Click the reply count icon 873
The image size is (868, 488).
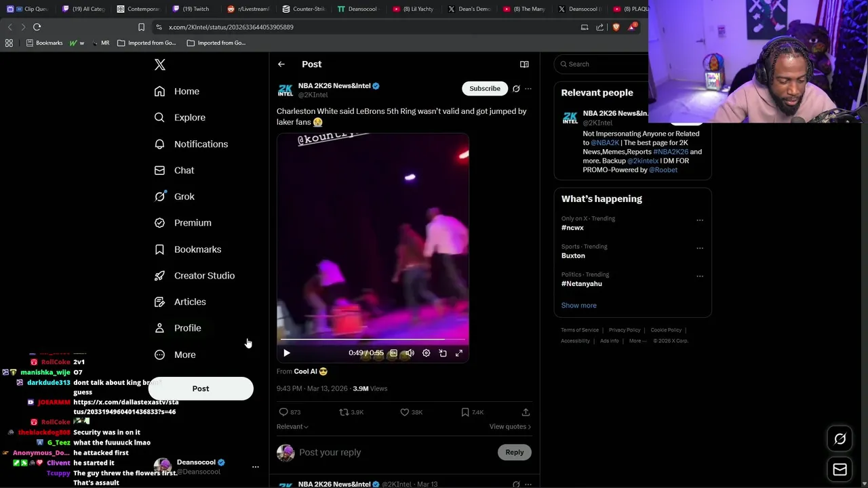[290, 412]
